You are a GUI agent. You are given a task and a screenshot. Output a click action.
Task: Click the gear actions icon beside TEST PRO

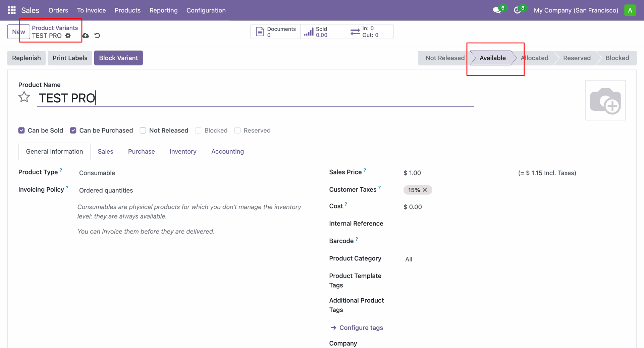pos(68,36)
